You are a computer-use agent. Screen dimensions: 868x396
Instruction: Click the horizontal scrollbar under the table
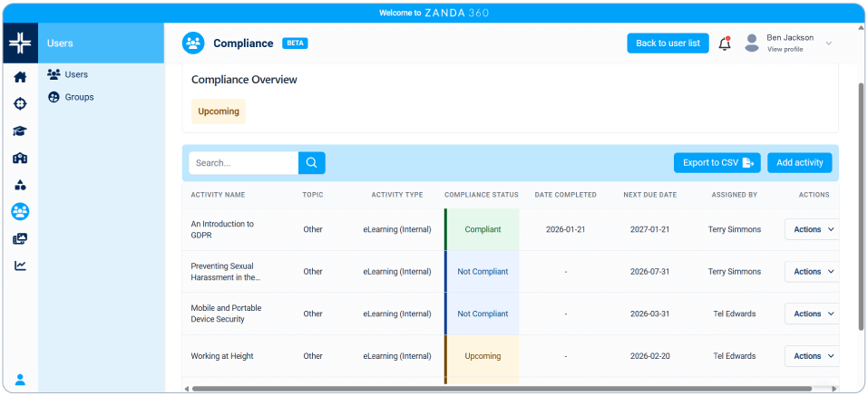pyautogui.click(x=508, y=389)
